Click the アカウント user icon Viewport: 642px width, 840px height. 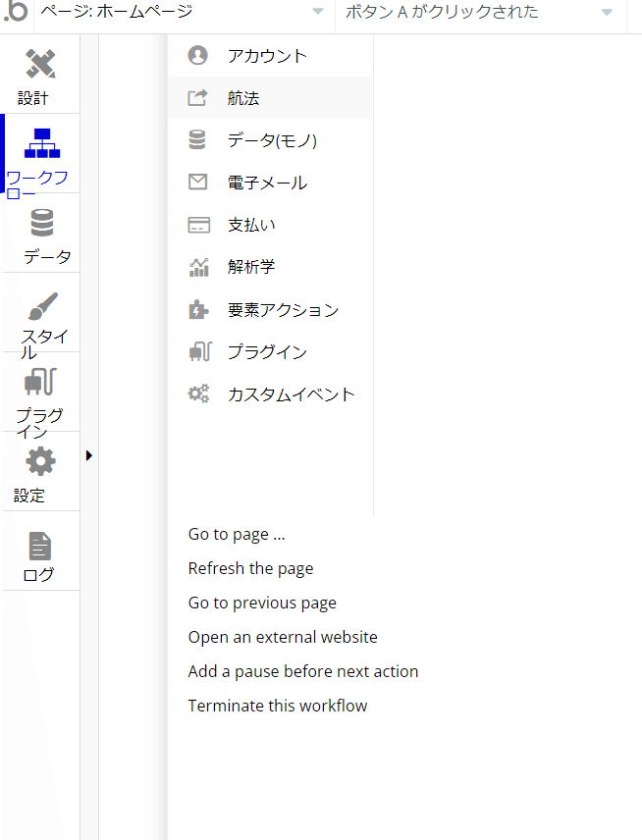[197, 55]
